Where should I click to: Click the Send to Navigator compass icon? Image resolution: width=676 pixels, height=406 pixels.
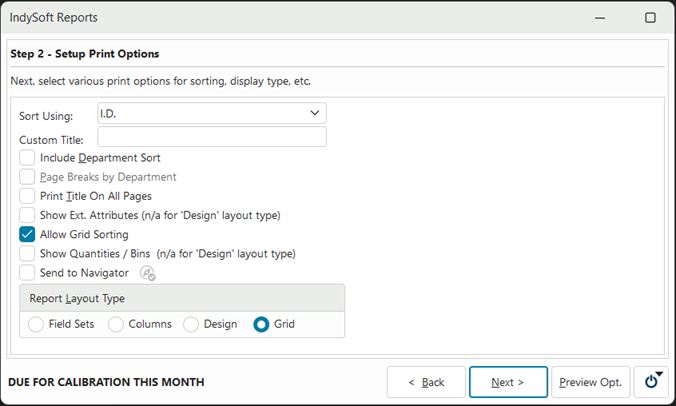coord(147,273)
